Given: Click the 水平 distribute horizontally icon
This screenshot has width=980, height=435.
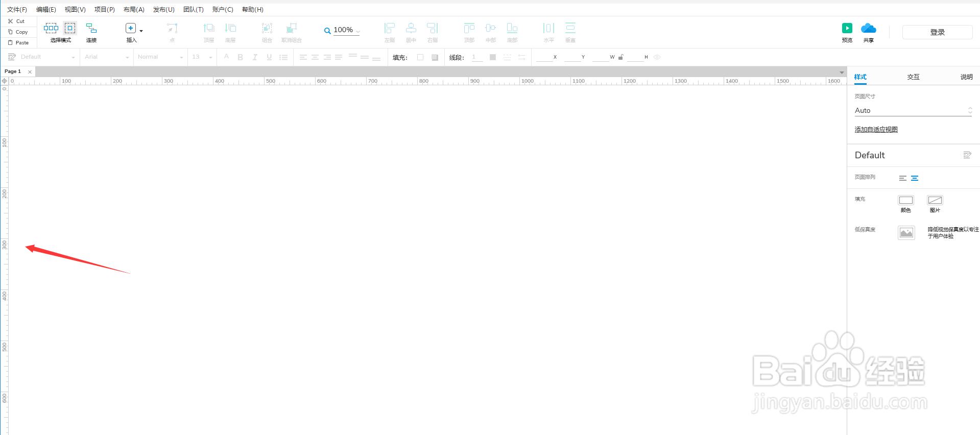Looking at the screenshot, I should (x=549, y=28).
